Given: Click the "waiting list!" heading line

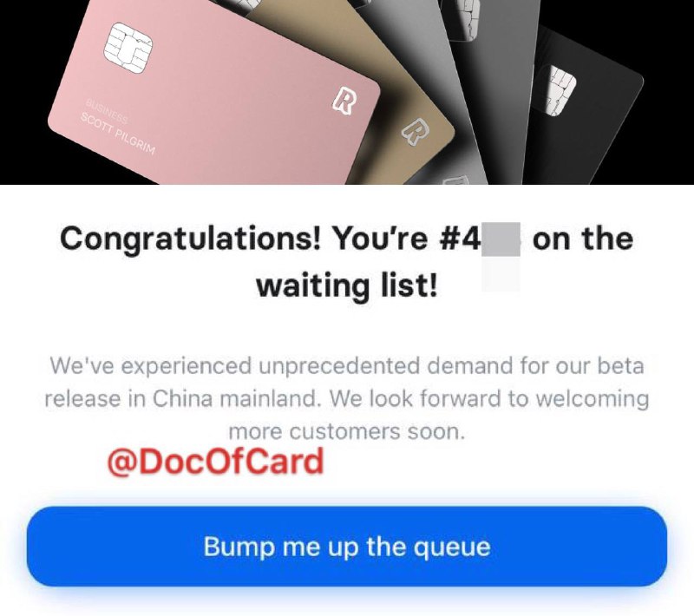Looking at the screenshot, I should coord(346,285).
